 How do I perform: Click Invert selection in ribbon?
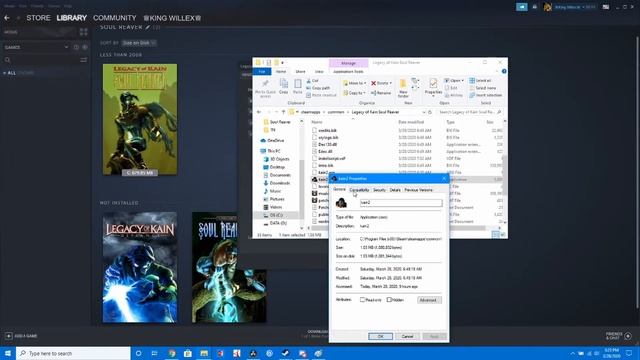point(485,95)
